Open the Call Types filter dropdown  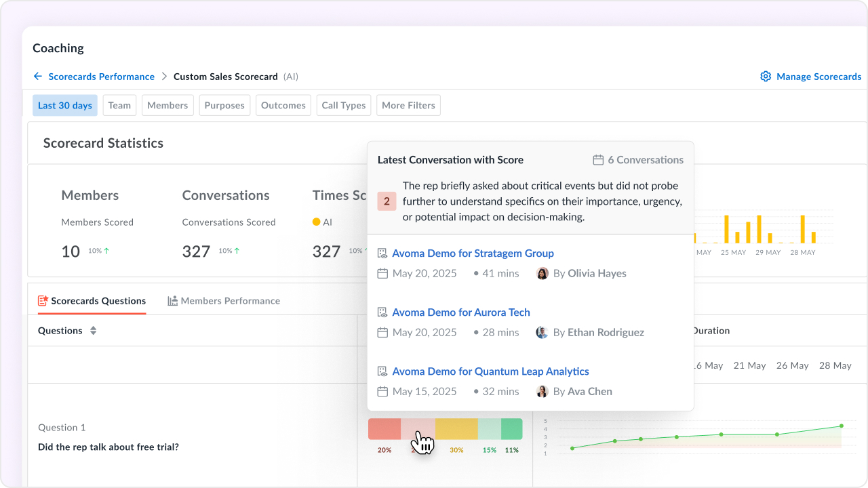coord(344,106)
